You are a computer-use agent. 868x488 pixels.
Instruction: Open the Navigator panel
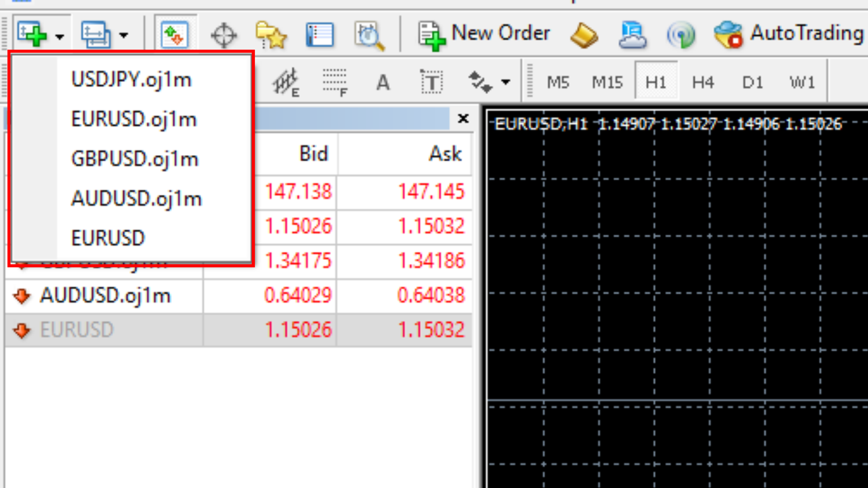271,34
